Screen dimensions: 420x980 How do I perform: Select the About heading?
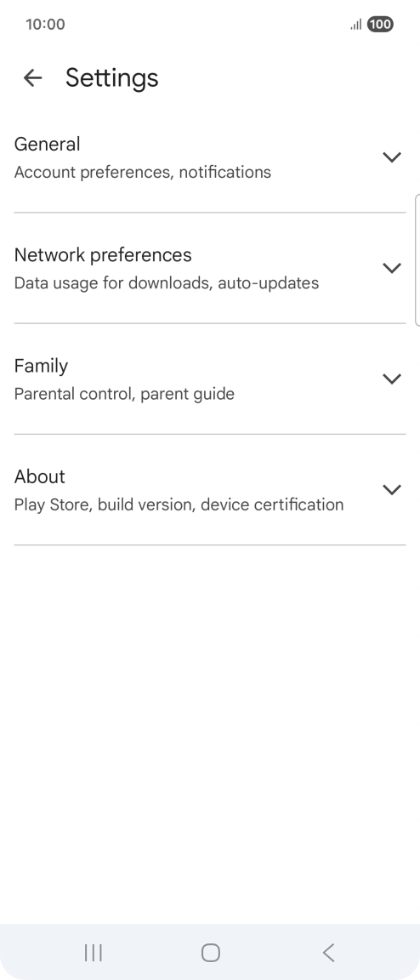(39, 476)
